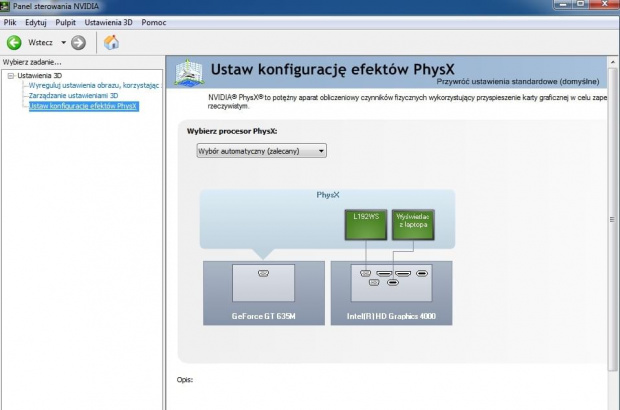Select Wyreguluj ustawienia obrazu tree item

click(x=94, y=85)
